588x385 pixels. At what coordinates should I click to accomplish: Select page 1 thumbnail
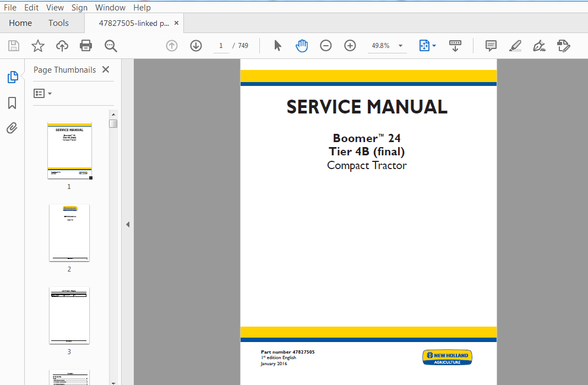pos(70,150)
